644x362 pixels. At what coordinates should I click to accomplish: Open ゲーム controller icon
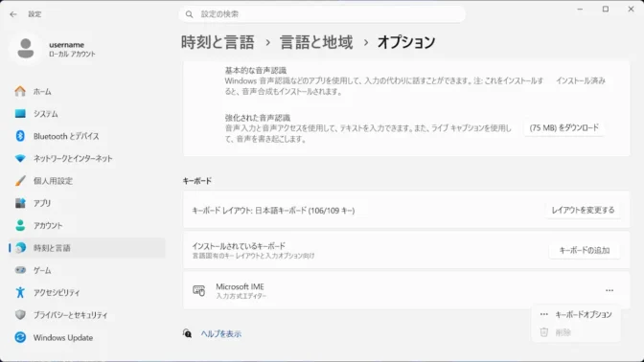point(20,270)
